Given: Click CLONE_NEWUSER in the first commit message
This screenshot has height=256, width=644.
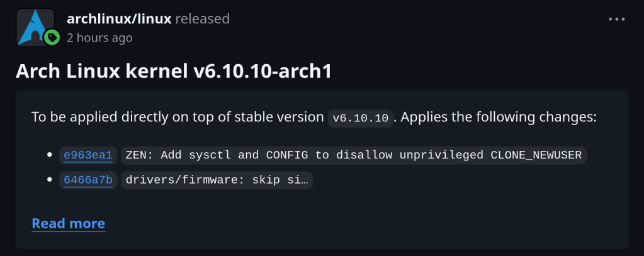Looking at the screenshot, I should 536,155.
